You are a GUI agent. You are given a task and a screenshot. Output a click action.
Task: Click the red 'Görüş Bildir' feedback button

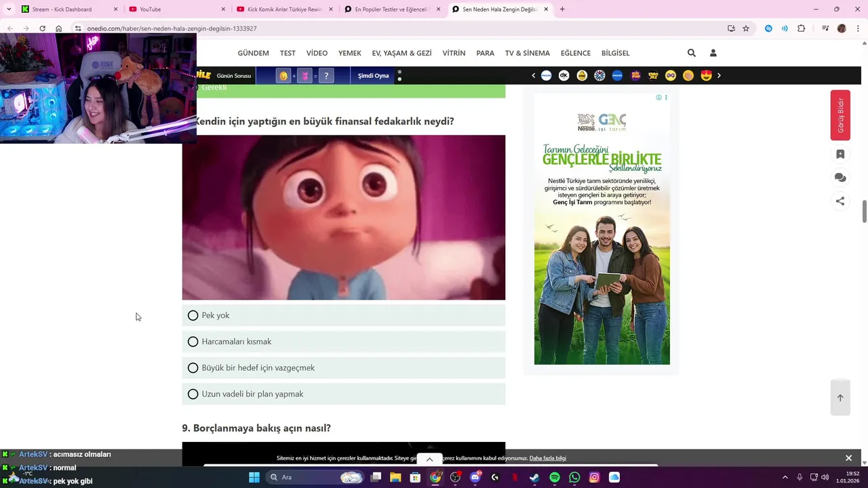(840, 115)
